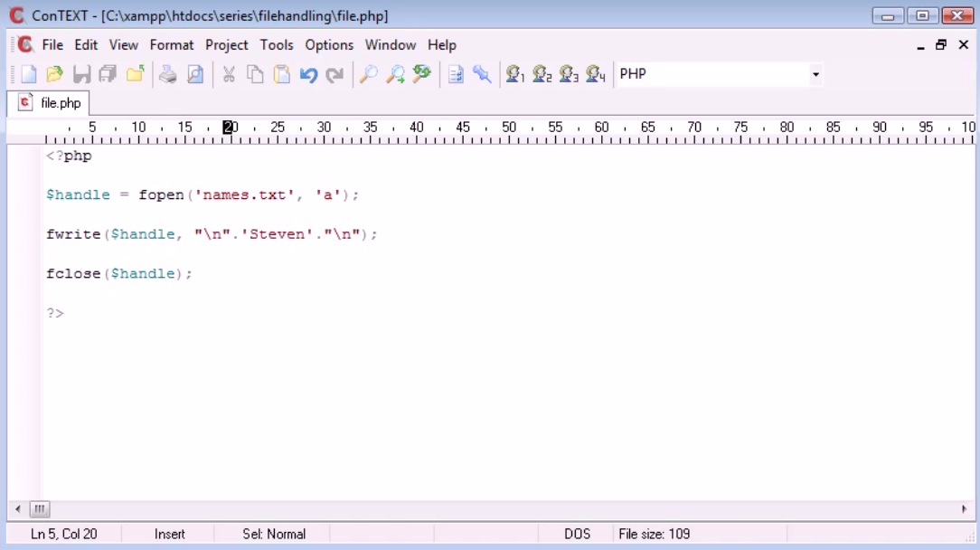The height and width of the screenshot is (550, 980).
Task: Open the Project menu
Action: click(x=226, y=45)
